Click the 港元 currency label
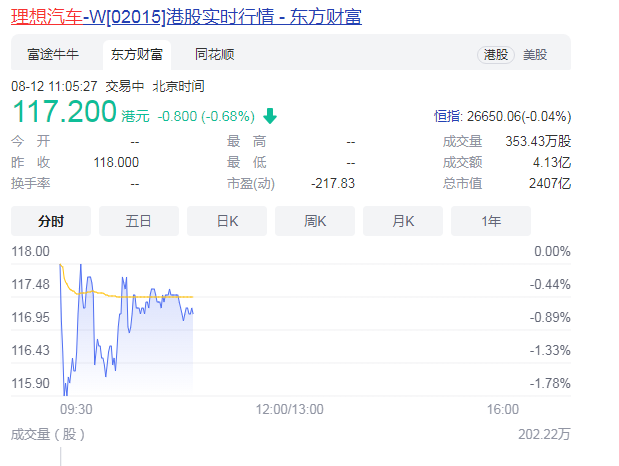This screenshot has width=619, height=466. click(135, 116)
